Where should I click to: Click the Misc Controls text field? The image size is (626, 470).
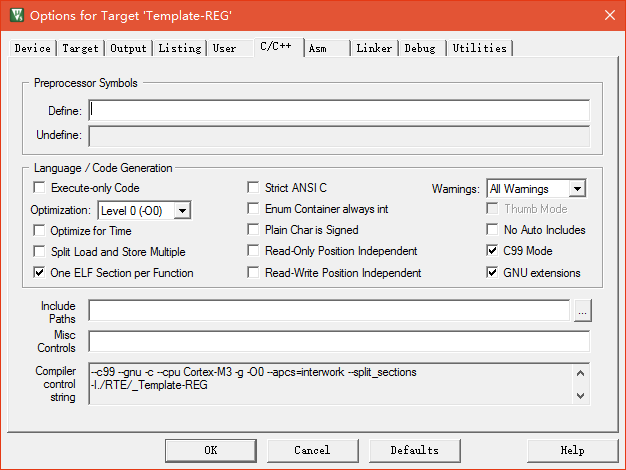(x=339, y=341)
